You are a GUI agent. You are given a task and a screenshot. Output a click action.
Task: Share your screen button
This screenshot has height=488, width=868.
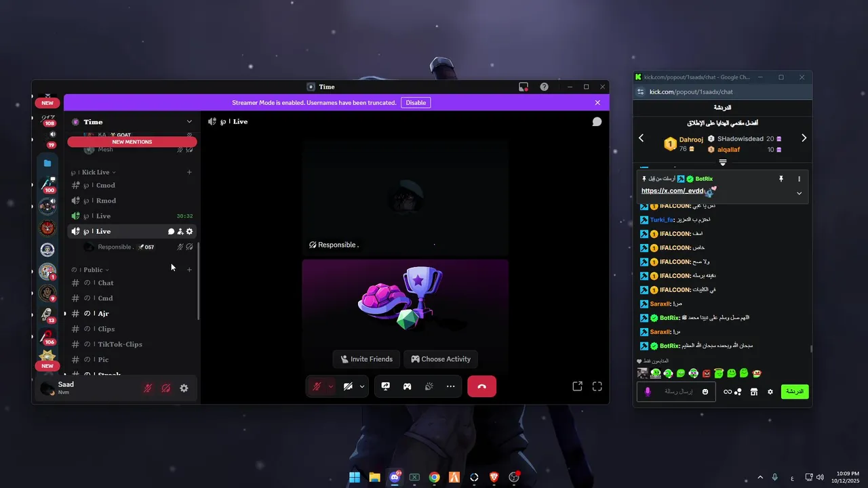386,386
